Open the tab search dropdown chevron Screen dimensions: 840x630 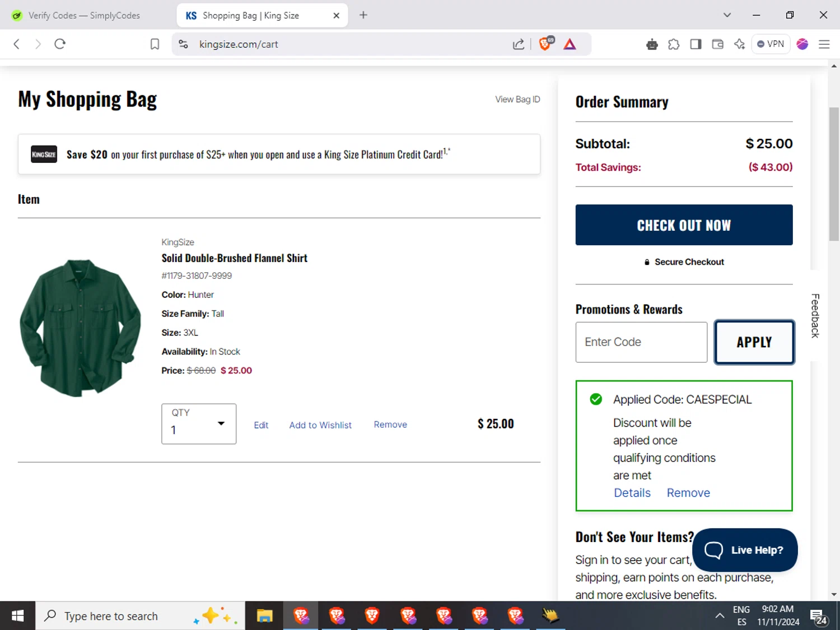[x=727, y=15]
